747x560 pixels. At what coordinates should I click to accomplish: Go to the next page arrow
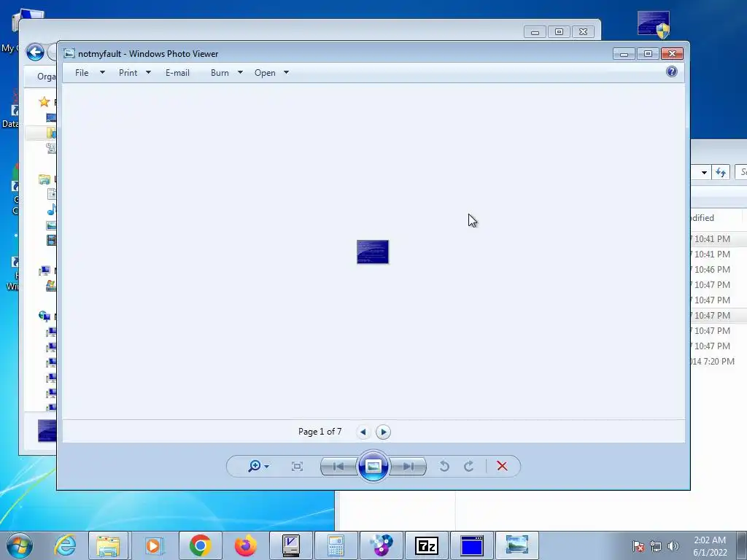click(383, 432)
